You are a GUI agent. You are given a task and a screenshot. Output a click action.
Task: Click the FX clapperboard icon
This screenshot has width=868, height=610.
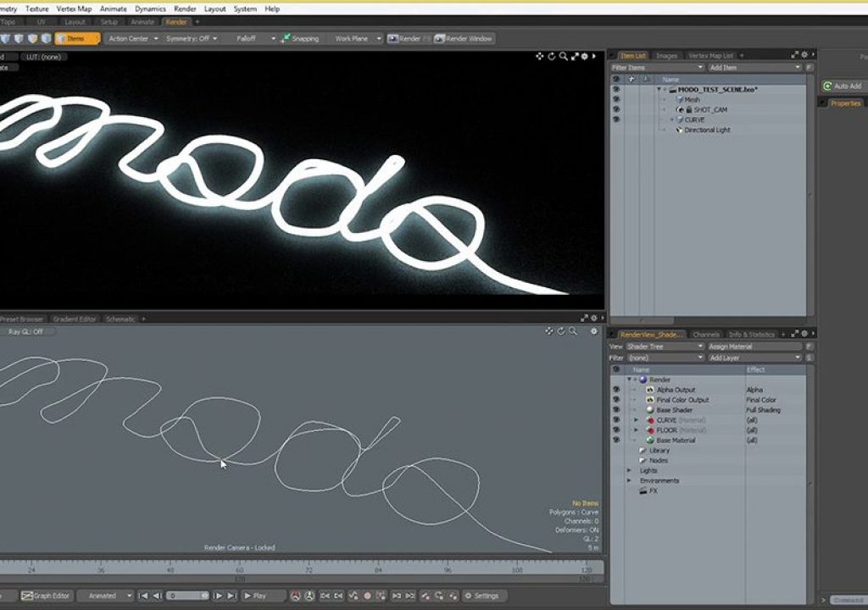(643, 491)
